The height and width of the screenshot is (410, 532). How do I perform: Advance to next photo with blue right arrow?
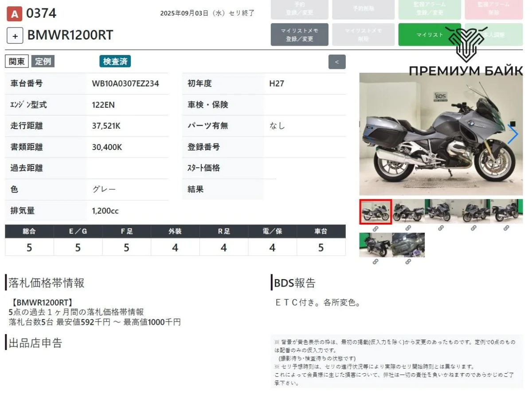click(x=512, y=134)
